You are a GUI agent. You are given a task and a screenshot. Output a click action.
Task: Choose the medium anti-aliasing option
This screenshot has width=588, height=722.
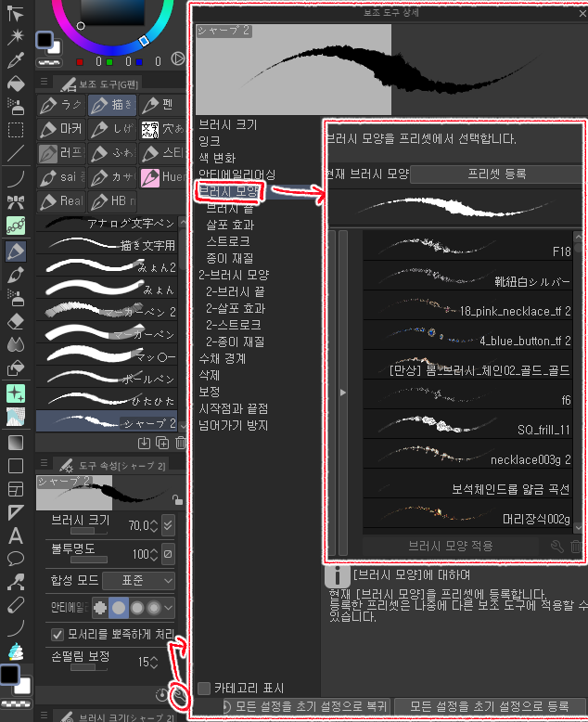(x=137, y=608)
